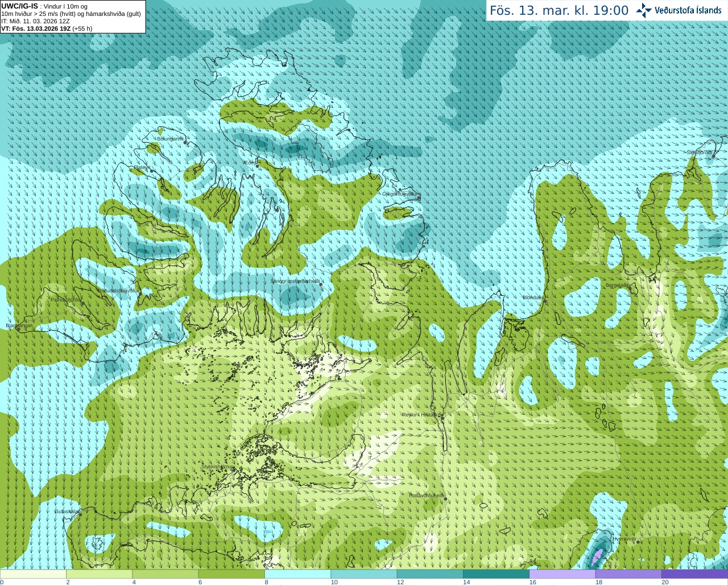
Task: Click the Gjögurflugvöllur station label
Action: click(x=400, y=194)
